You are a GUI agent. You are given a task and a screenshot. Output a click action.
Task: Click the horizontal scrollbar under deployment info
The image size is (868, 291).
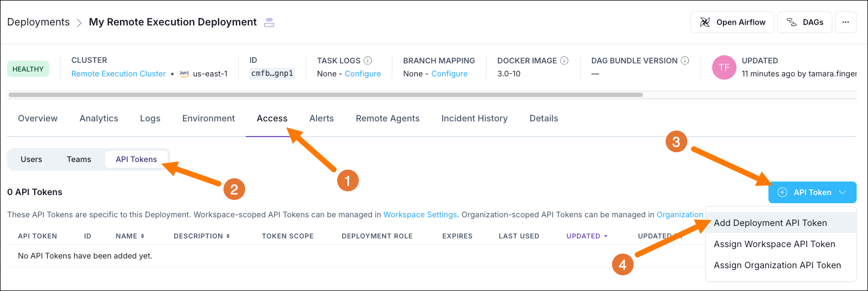[325, 95]
